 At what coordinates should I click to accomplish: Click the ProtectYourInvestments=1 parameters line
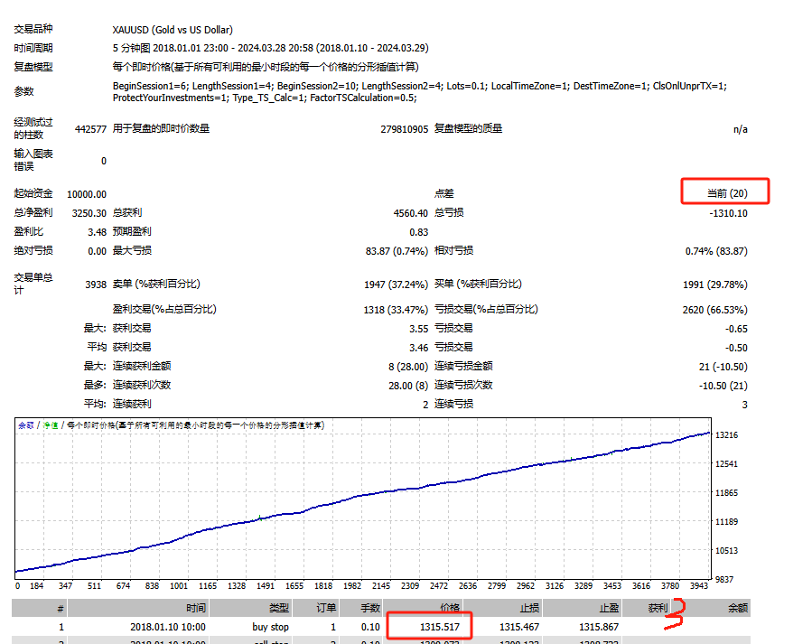[265, 98]
